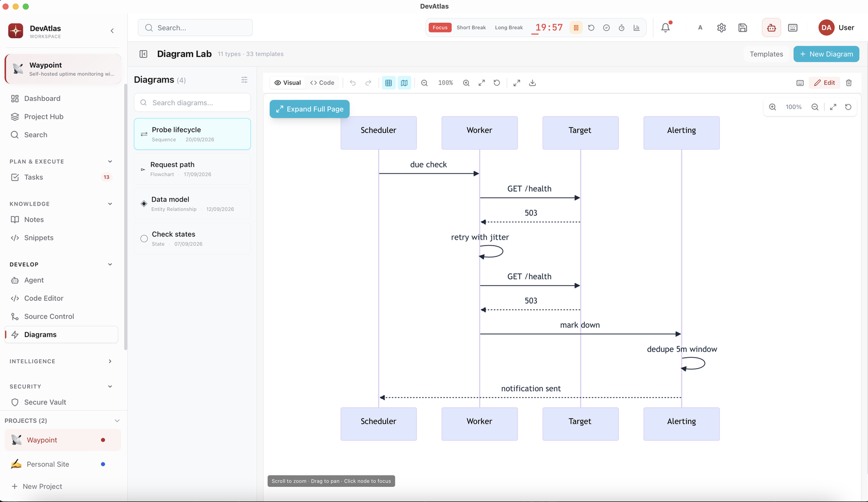The width and height of the screenshot is (868, 502).
Task: Expand the Intelligence section
Action: pyautogui.click(x=110, y=362)
